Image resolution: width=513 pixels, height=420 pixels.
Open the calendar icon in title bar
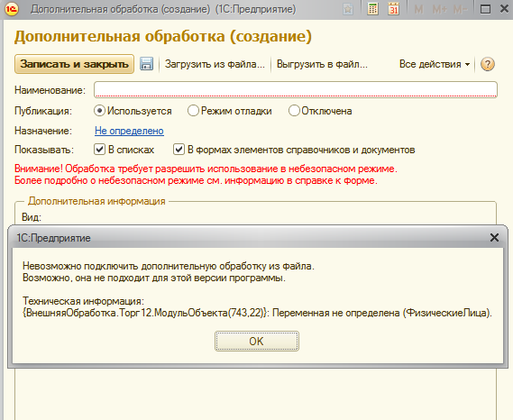point(394,9)
